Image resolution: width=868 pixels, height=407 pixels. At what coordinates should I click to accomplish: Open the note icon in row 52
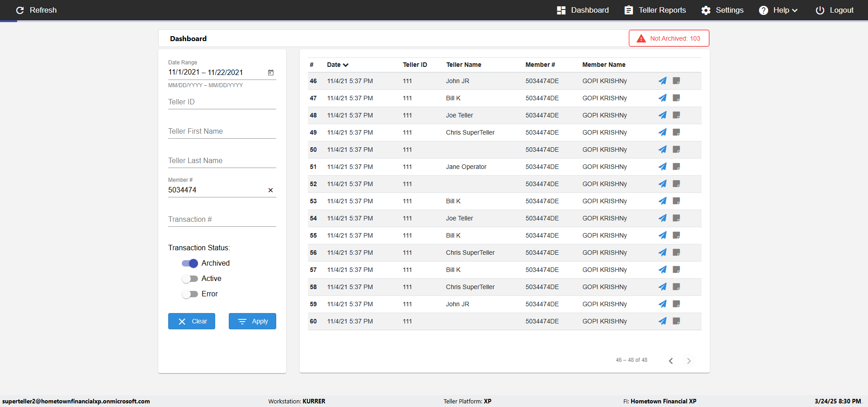676,184
